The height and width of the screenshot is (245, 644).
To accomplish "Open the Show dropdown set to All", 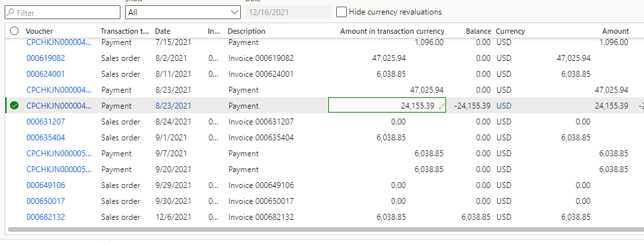I will (183, 13).
